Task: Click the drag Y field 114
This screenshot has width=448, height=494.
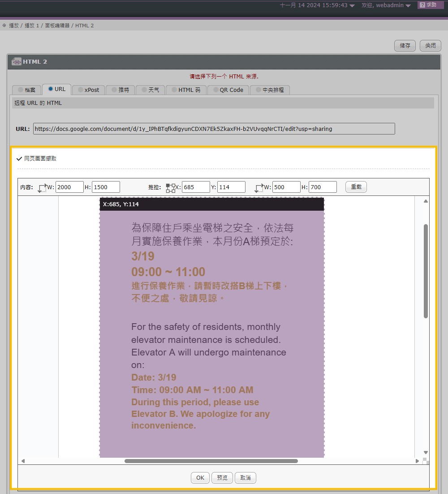Action: tap(232, 187)
